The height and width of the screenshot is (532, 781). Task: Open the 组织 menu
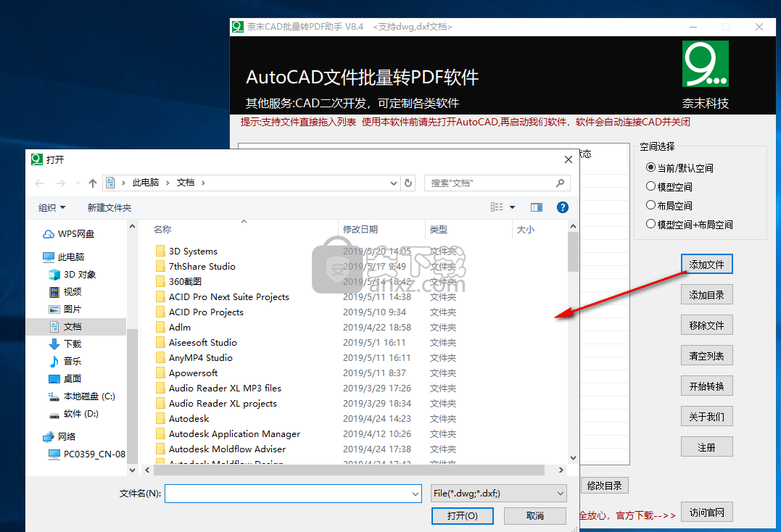[x=51, y=208]
